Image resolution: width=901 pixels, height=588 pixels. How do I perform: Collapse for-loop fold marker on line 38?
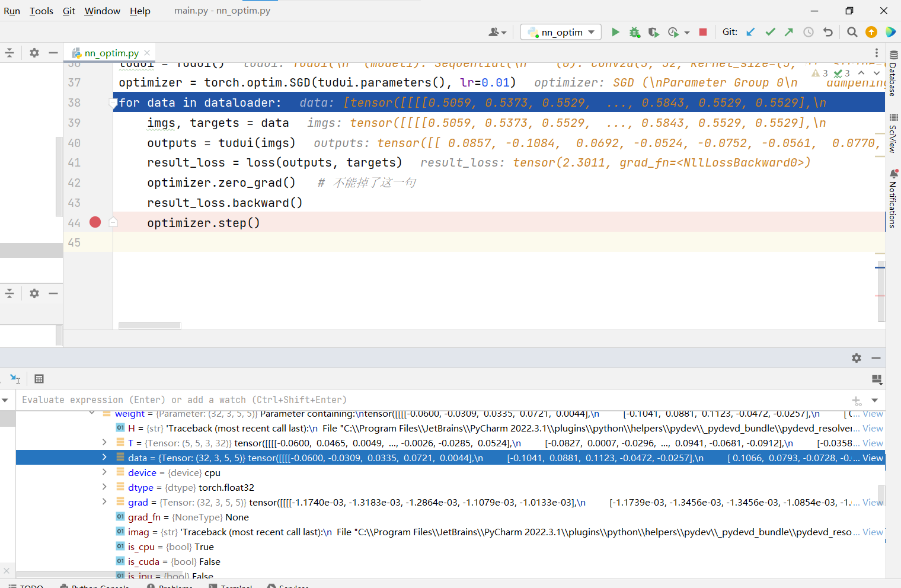tap(113, 103)
